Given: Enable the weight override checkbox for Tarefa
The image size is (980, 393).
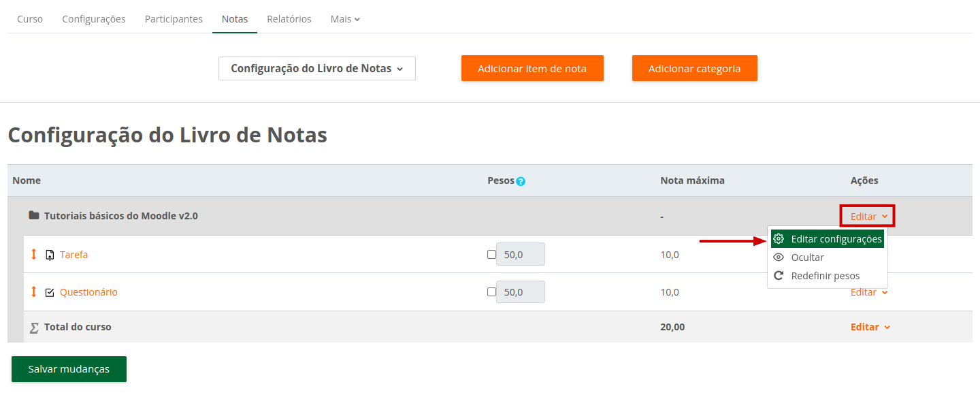Looking at the screenshot, I should (491, 254).
